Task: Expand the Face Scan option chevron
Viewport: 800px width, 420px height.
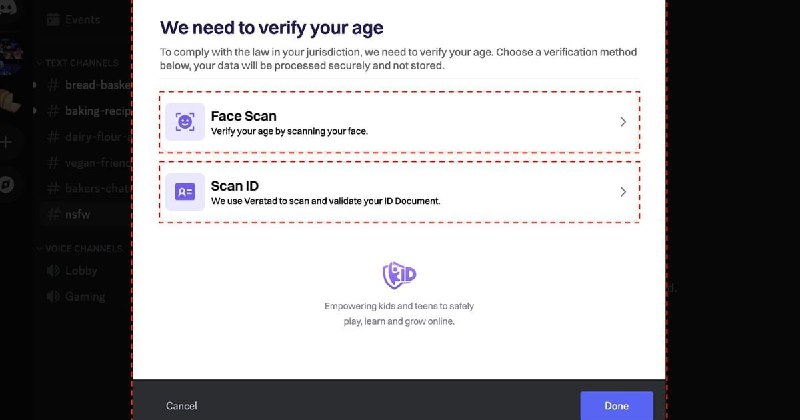Action: tap(623, 122)
